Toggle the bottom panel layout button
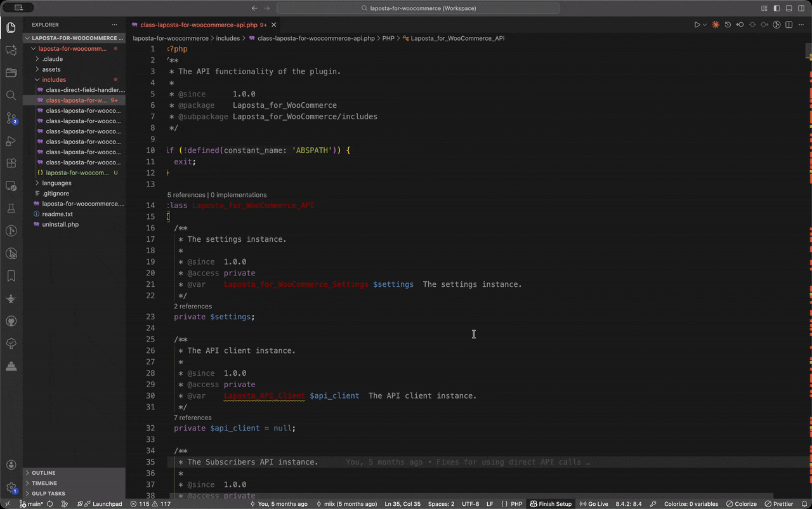The image size is (812, 509). click(789, 8)
